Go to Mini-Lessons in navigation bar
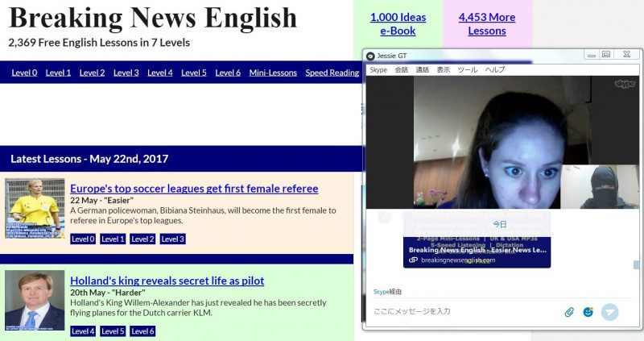Viewport: 644px width, 341px height. click(273, 73)
